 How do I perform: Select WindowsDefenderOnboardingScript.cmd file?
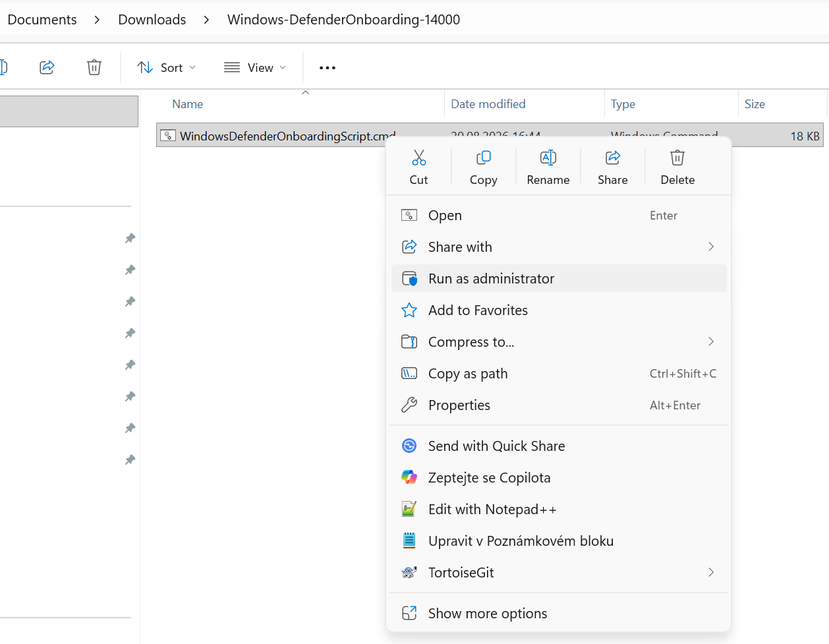click(287, 136)
